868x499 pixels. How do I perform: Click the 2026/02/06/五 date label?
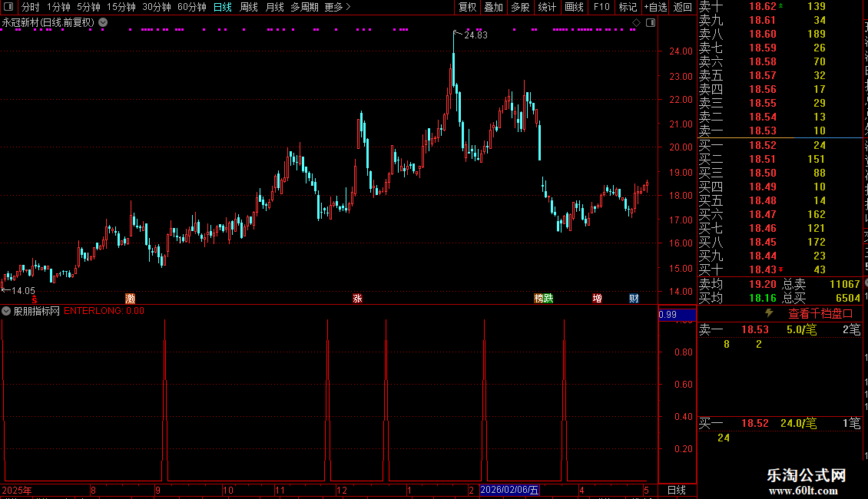coord(509,490)
